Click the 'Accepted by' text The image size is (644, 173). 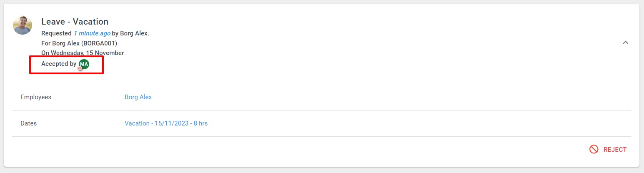coord(59,64)
